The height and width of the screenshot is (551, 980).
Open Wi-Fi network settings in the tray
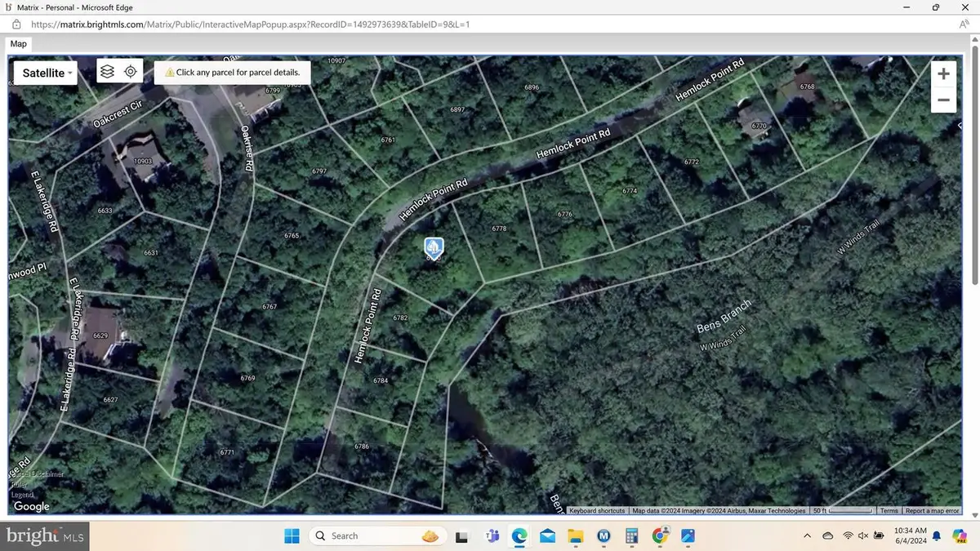(848, 535)
